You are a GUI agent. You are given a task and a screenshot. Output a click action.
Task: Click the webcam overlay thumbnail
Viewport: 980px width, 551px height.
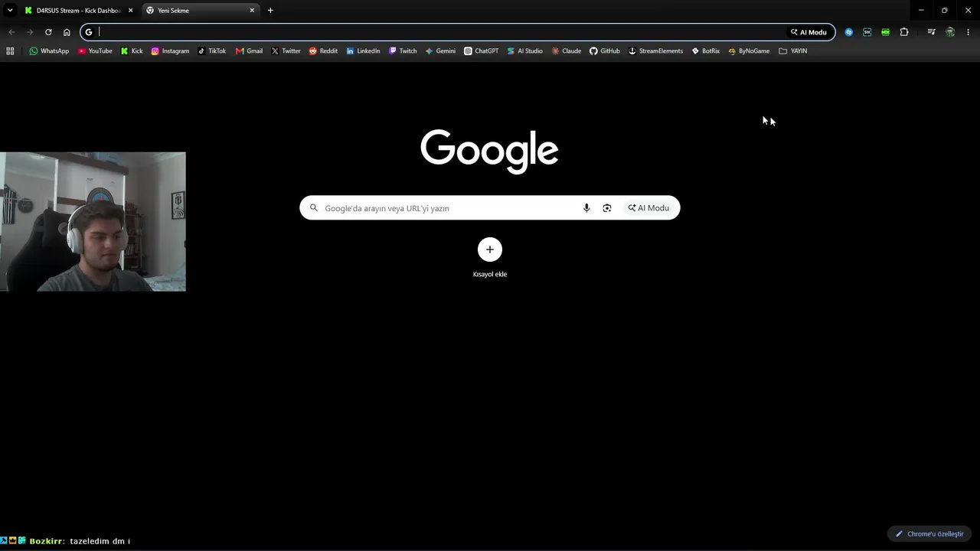tap(93, 222)
